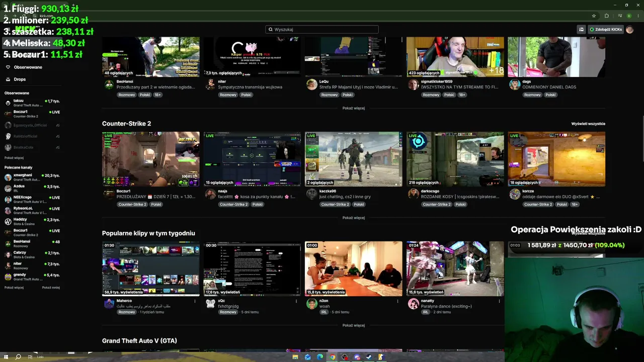Open the 'Sympatyczna transmisja wujkowa' stream title
This screenshot has height=362, width=644.
tap(250, 87)
